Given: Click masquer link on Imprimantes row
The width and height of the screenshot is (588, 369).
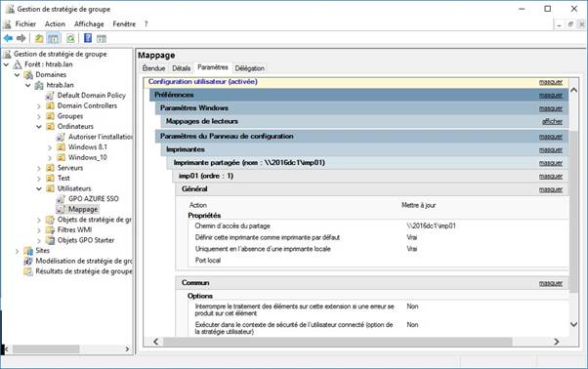Looking at the screenshot, I should pos(551,150).
